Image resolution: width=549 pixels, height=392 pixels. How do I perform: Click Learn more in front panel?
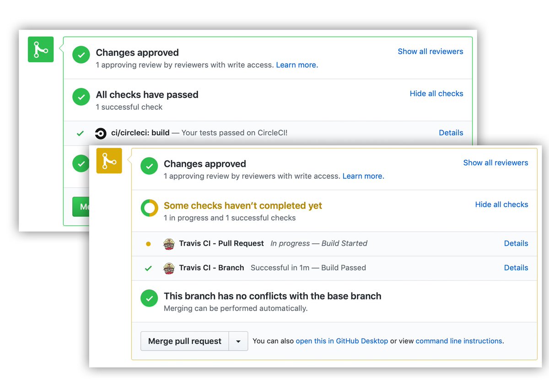363,176
